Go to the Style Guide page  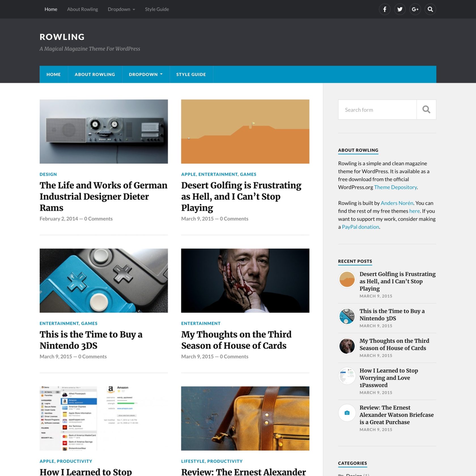click(157, 9)
